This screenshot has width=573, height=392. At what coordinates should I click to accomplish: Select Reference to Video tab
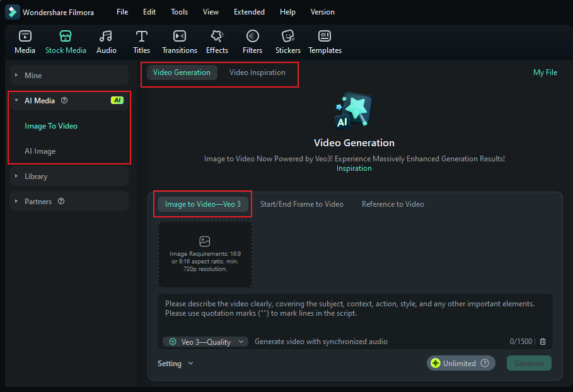pos(393,204)
